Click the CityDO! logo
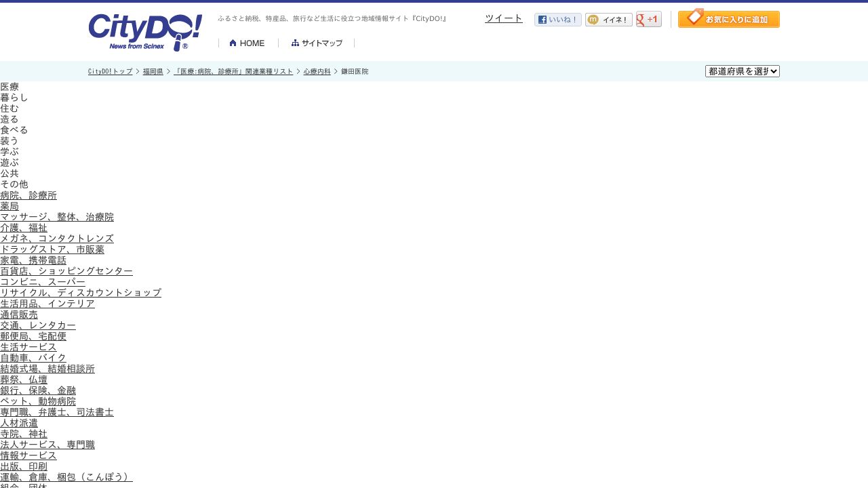Viewport: 868px width, 488px height. [144, 32]
